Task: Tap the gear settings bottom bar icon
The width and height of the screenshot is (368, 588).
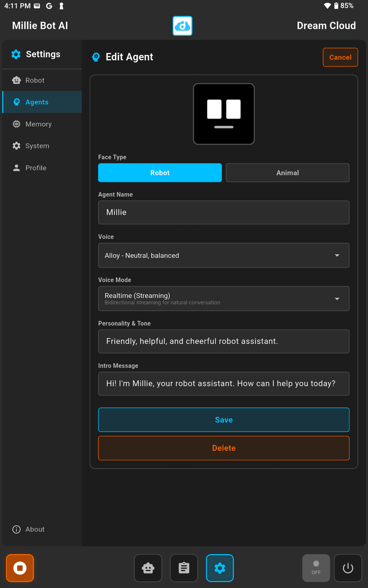Action: (220, 568)
